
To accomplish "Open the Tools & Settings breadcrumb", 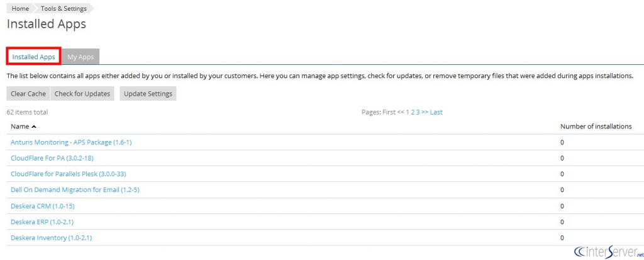I will pos(64,8).
